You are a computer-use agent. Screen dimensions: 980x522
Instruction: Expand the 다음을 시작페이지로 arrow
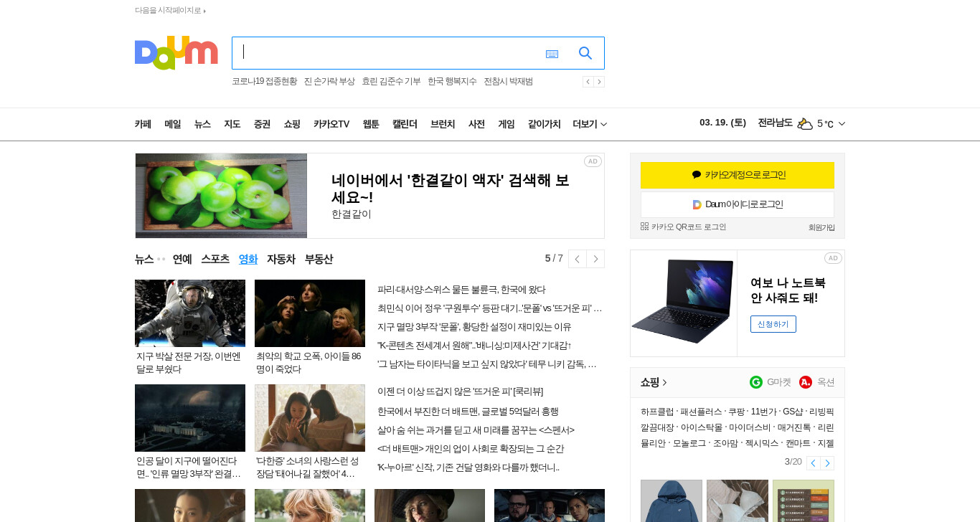click(x=204, y=11)
